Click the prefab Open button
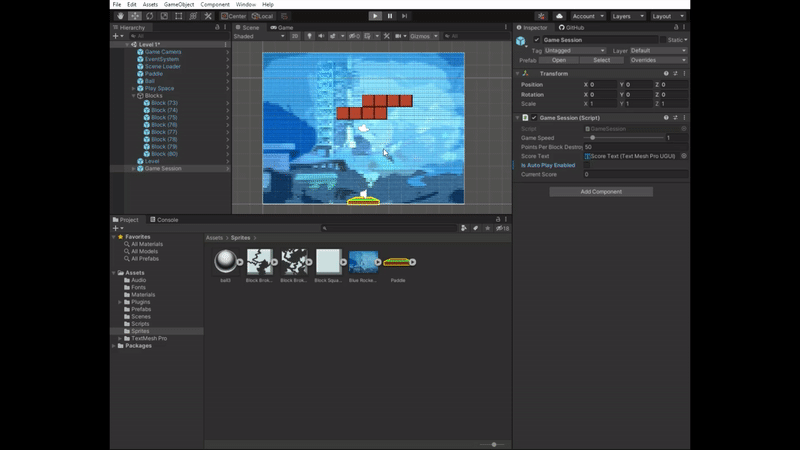The height and width of the screenshot is (450, 800). [x=559, y=60]
